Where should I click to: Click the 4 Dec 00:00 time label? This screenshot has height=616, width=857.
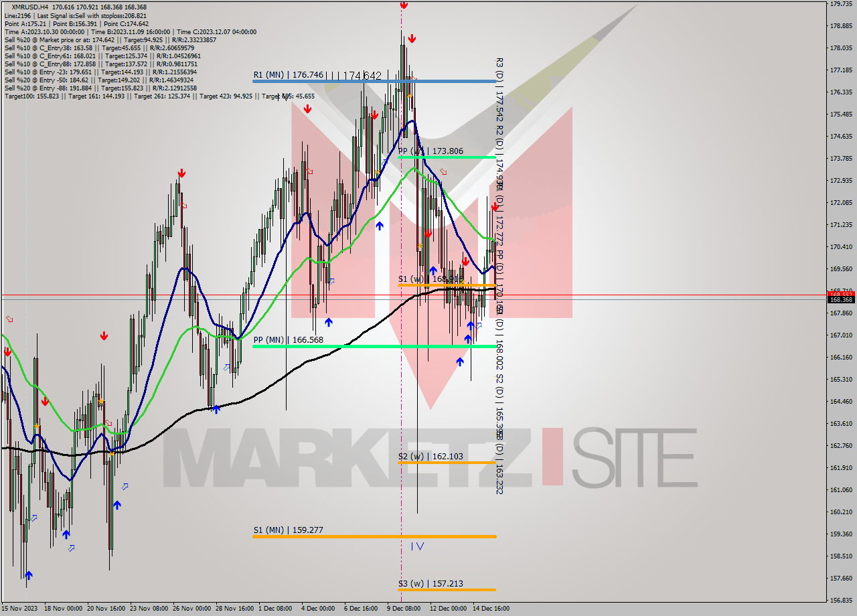click(x=318, y=609)
